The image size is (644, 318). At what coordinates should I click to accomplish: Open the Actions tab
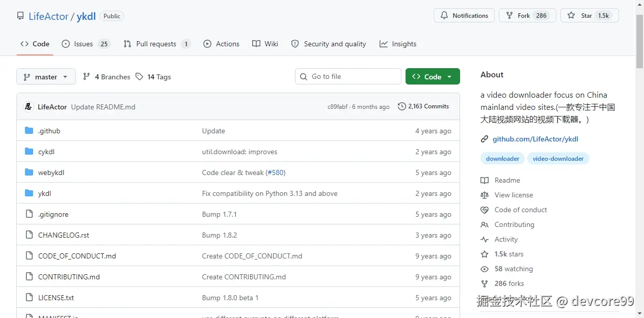[221, 44]
